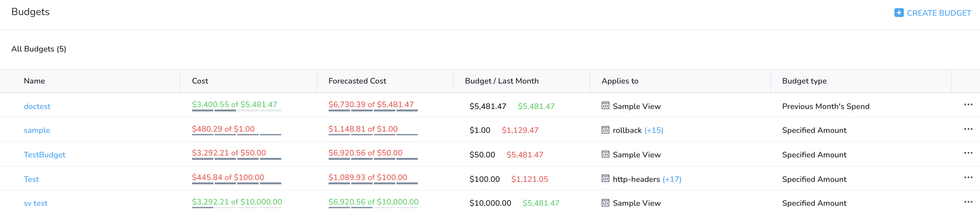
Task: Click the view icon beside http-headers
Action: (605, 178)
